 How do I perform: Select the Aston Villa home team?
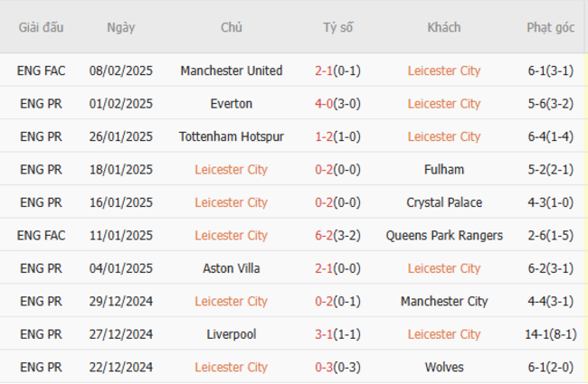(232, 268)
